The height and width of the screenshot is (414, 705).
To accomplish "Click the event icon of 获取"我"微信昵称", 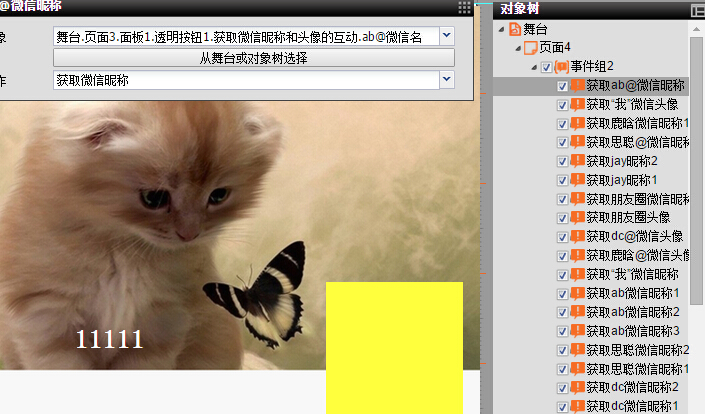I will pyautogui.click(x=577, y=274).
